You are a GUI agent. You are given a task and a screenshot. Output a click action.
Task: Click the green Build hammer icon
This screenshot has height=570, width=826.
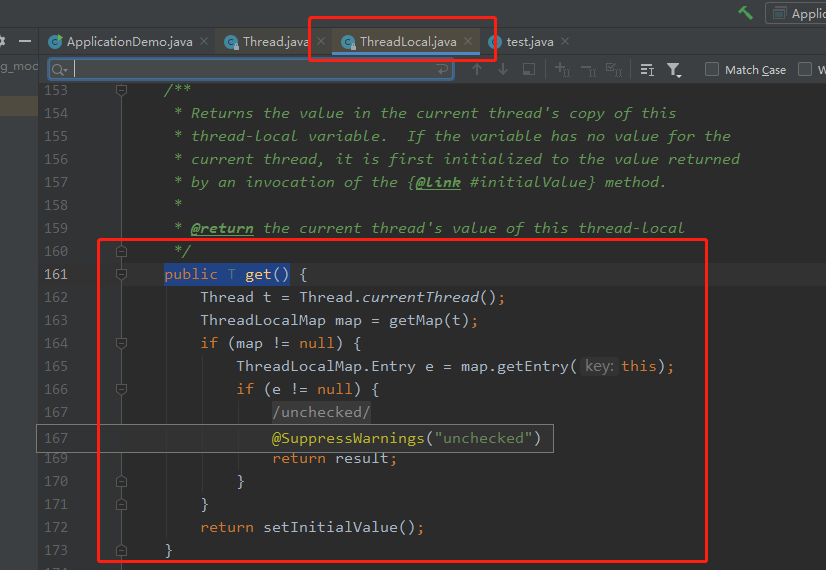pos(745,13)
